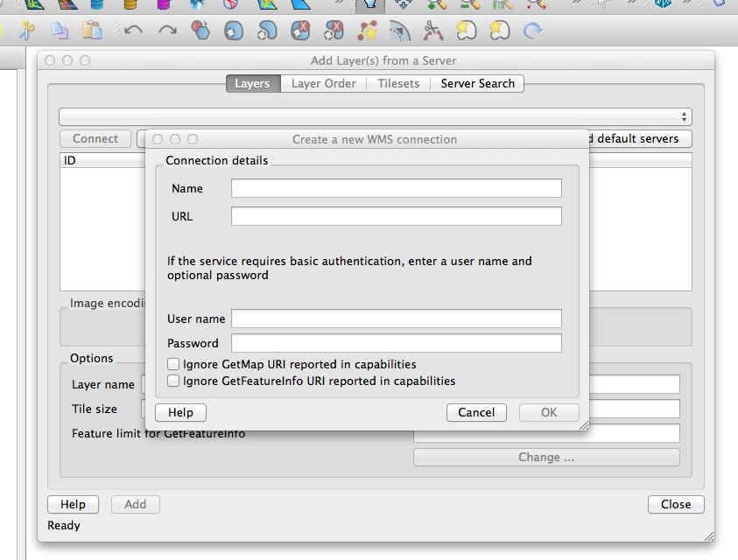
Task: Close the Create a new WMS connection dialog
Action: tap(158, 139)
